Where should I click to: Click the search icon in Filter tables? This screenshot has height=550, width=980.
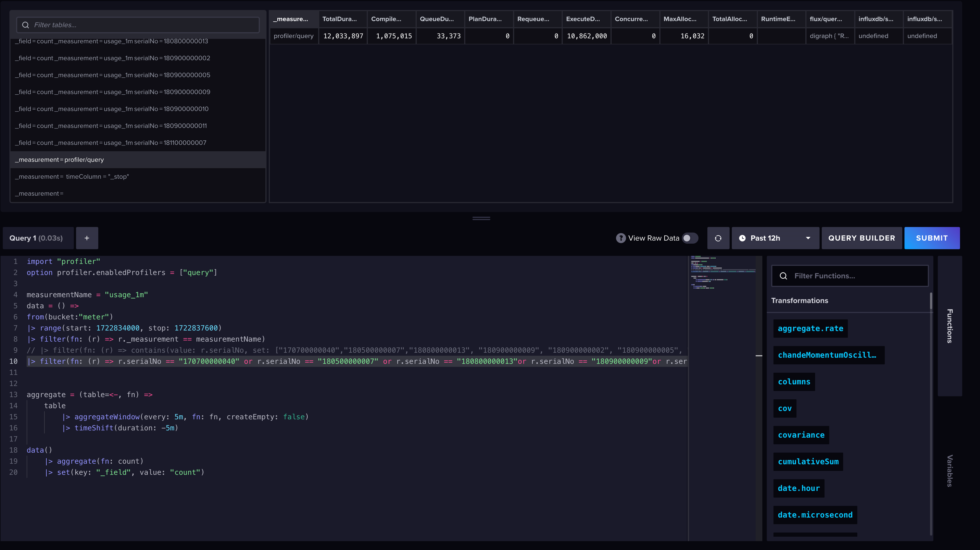click(26, 25)
